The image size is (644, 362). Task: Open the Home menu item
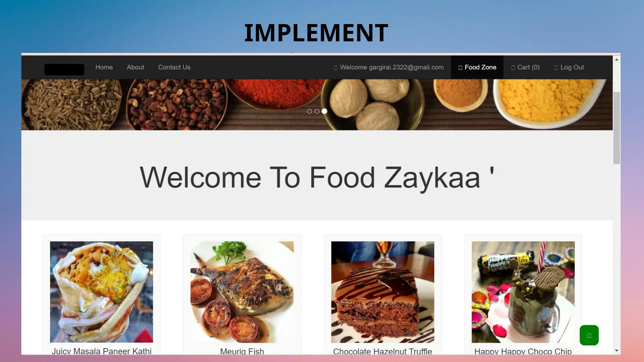point(104,67)
